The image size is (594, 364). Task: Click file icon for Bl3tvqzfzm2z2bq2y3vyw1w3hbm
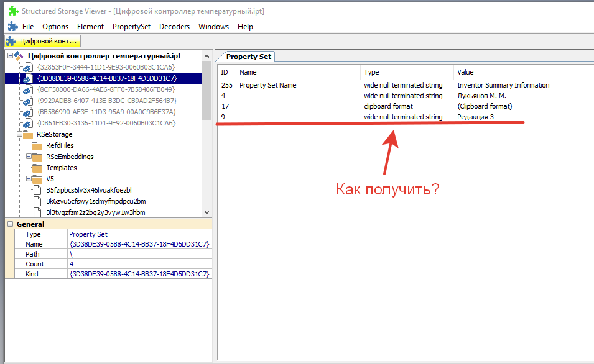(37, 212)
